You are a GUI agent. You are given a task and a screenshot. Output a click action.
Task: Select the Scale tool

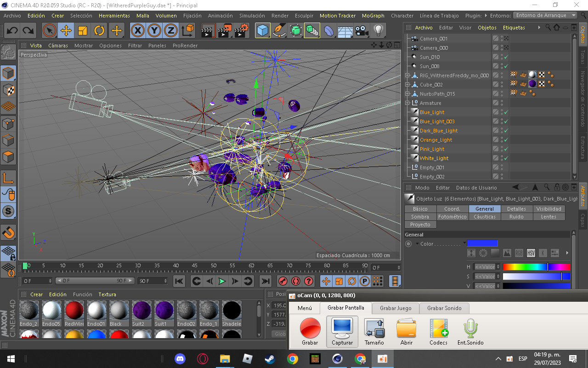[83, 31]
